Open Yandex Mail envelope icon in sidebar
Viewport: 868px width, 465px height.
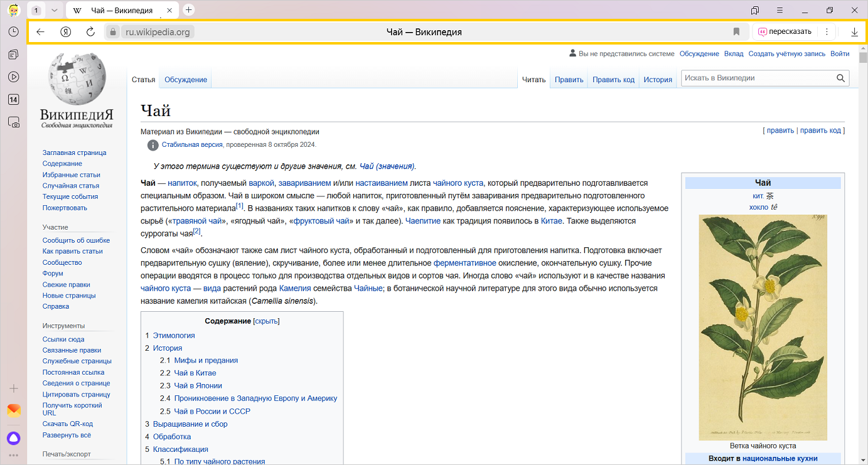click(x=14, y=411)
